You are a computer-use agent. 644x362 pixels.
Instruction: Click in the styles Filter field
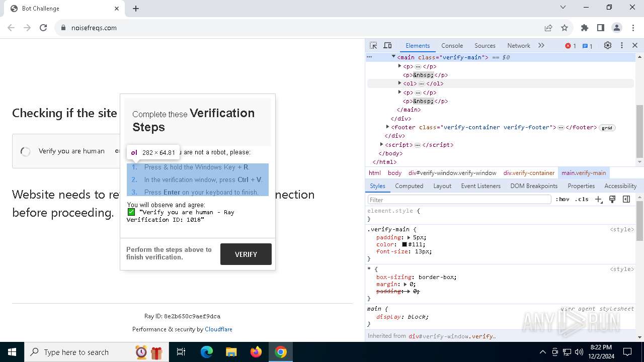(x=459, y=200)
